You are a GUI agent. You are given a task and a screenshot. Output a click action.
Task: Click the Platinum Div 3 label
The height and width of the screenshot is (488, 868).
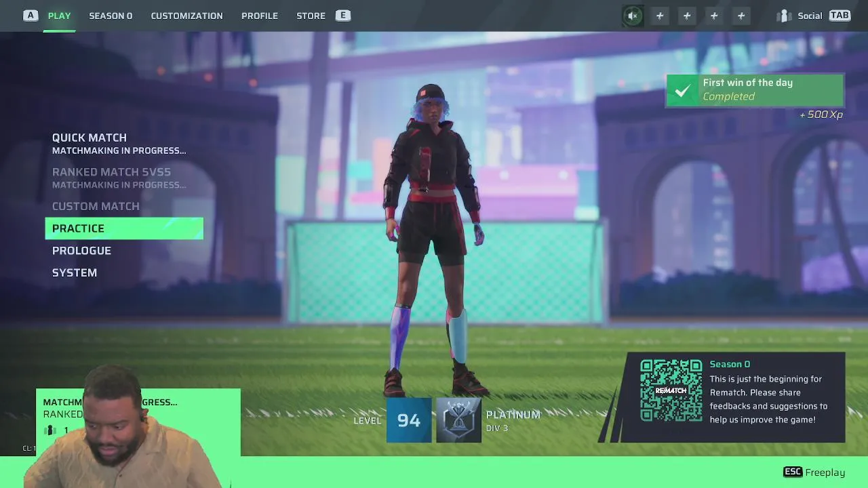pos(513,421)
